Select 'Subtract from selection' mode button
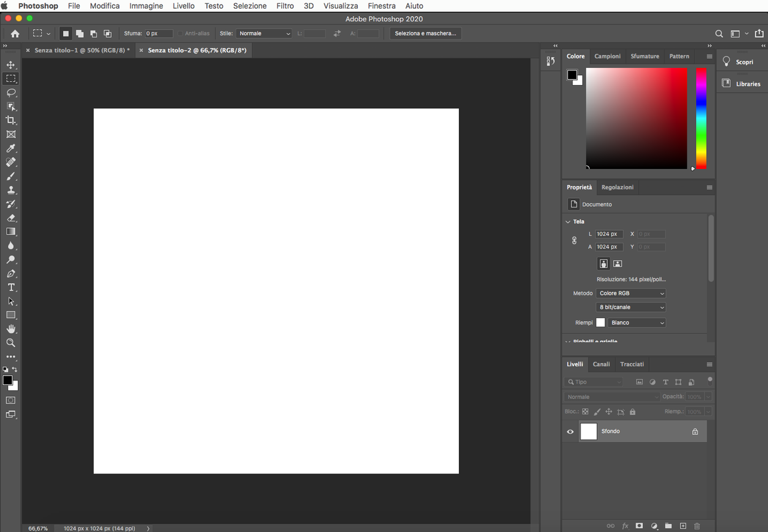Screen dimensions: 768x532 94,33
